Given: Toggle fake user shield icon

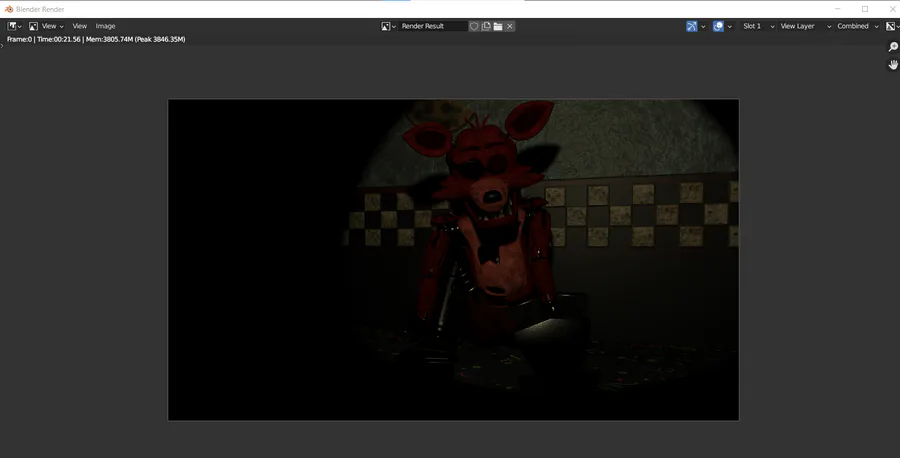Looking at the screenshot, I should point(474,26).
